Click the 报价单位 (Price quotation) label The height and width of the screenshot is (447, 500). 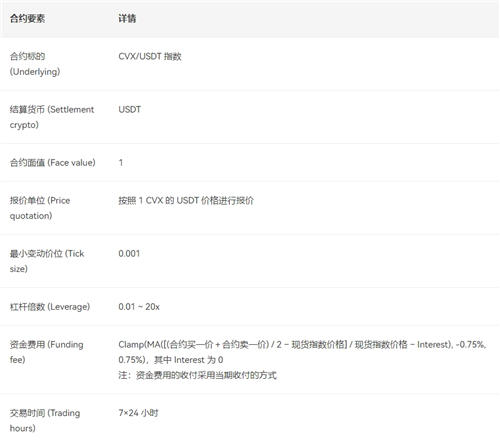[40, 208]
